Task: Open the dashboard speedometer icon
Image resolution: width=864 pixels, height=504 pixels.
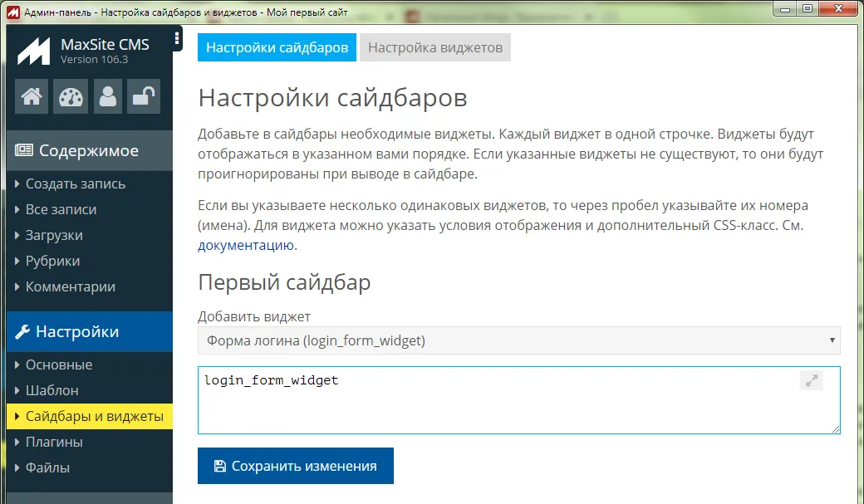Action: [x=70, y=96]
